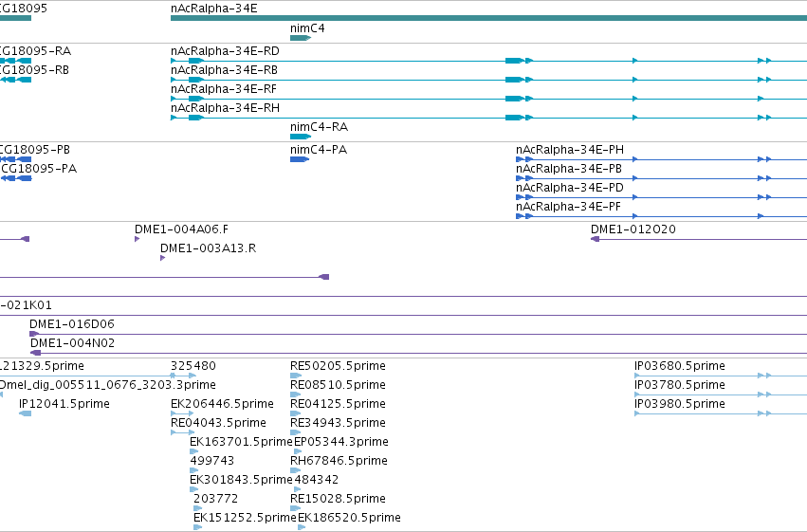This screenshot has width=807, height=532.
Task: Click the CG18095-PA protein label
Action: pos(38,169)
